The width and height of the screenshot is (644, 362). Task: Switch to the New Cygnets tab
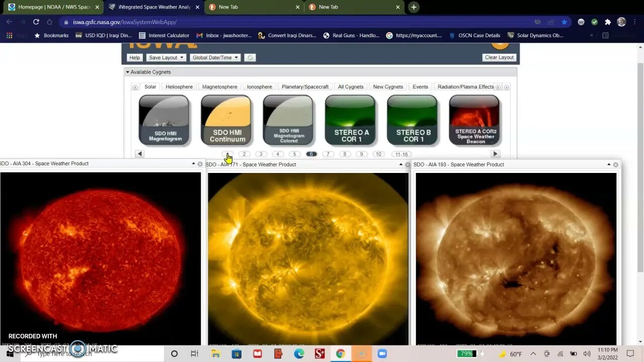pyautogui.click(x=388, y=86)
